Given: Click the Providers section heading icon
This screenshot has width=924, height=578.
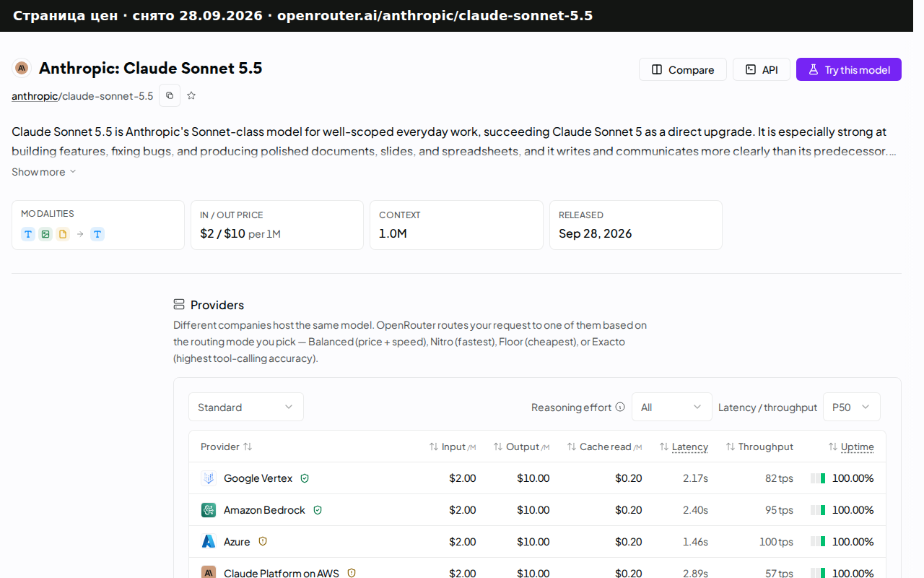Looking at the screenshot, I should point(179,304).
